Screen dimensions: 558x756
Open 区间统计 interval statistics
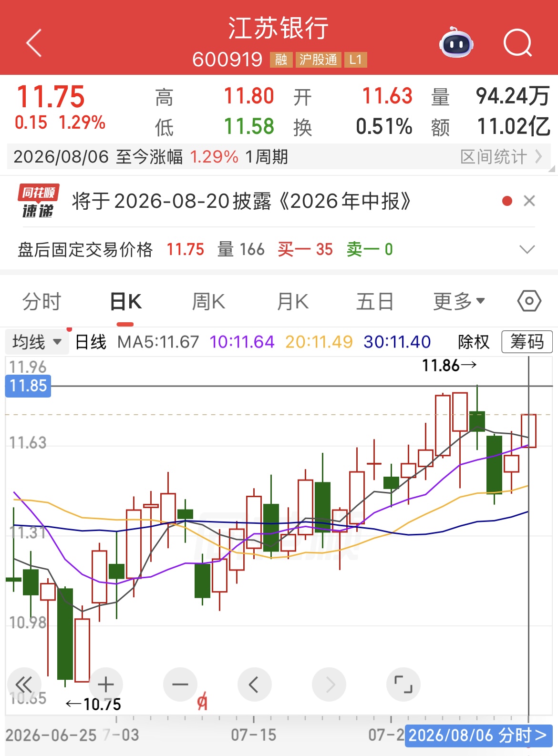(x=501, y=157)
